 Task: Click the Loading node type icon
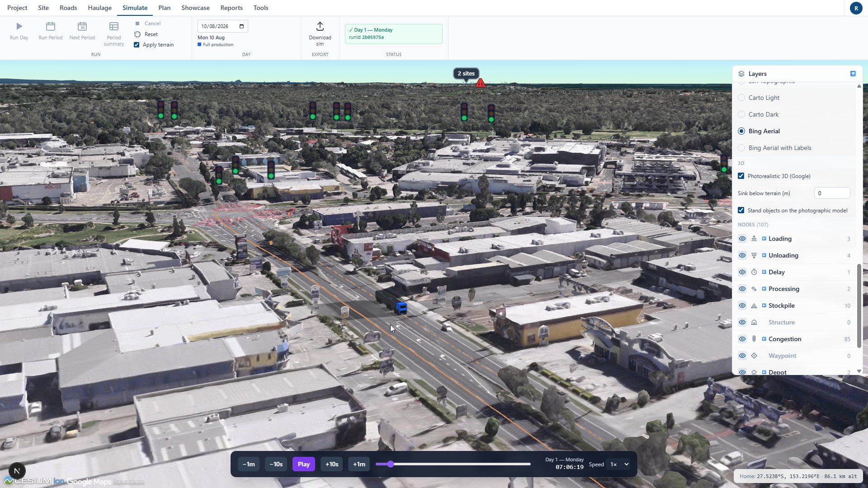(754, 239)
